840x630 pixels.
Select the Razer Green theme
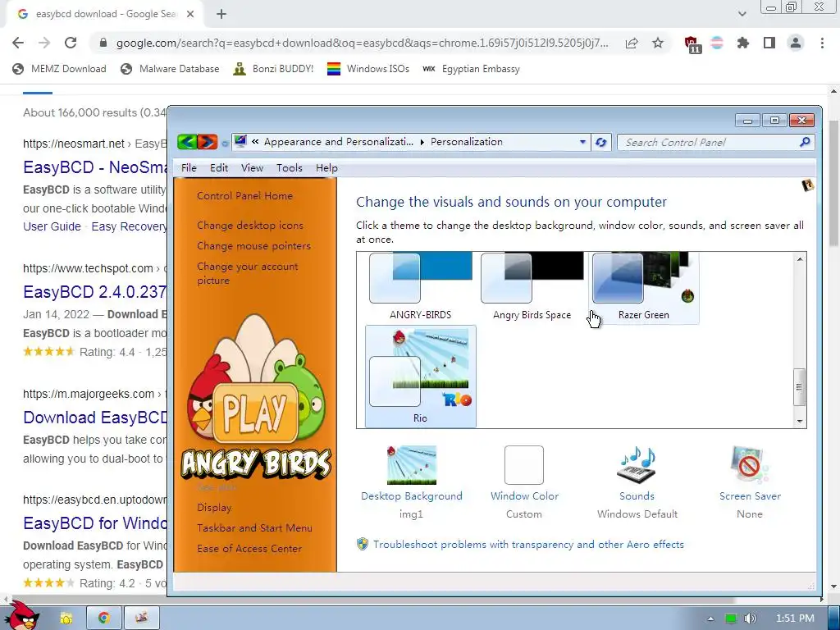coord(643,286)
